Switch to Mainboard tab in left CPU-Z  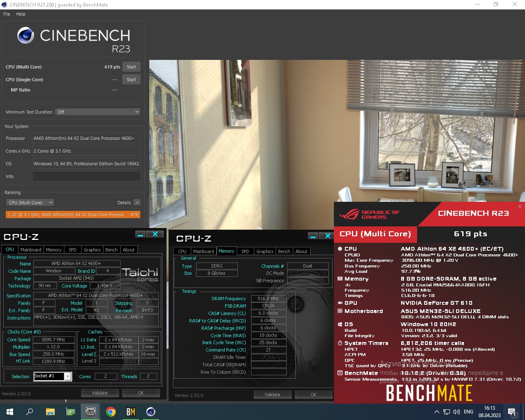(31, 249)
